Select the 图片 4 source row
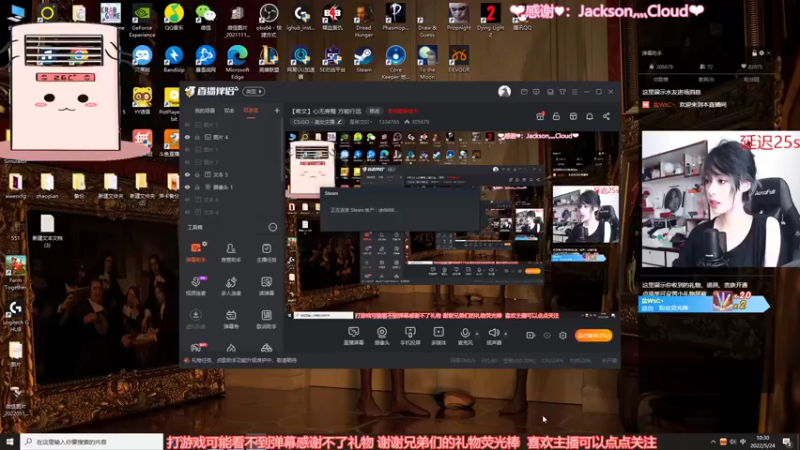This screenshot has width=800, height=450. pos(232,137)
